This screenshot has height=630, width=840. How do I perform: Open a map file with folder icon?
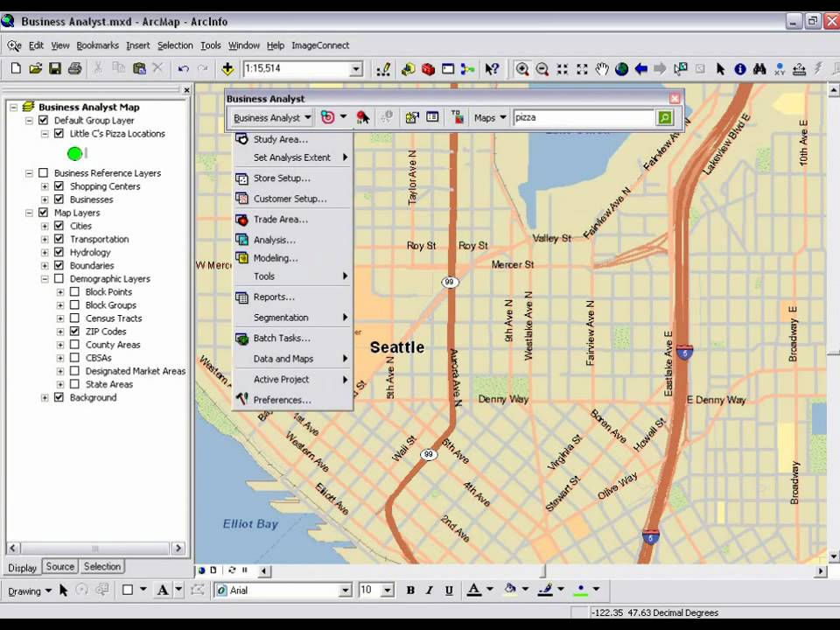(x=35, y=68)
